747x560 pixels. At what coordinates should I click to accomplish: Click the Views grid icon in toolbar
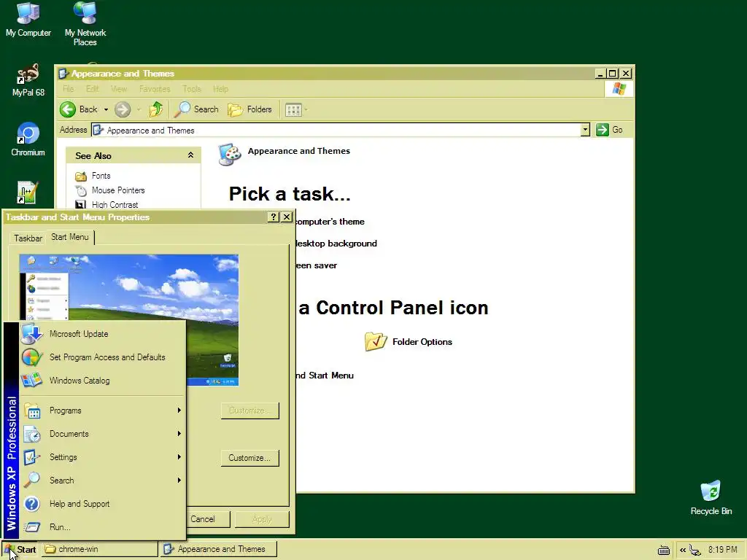[293, 110]
